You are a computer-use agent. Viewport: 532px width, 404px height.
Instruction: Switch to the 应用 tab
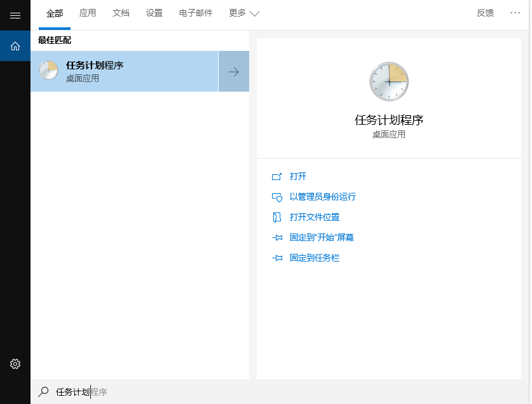(x=88, y=13)
